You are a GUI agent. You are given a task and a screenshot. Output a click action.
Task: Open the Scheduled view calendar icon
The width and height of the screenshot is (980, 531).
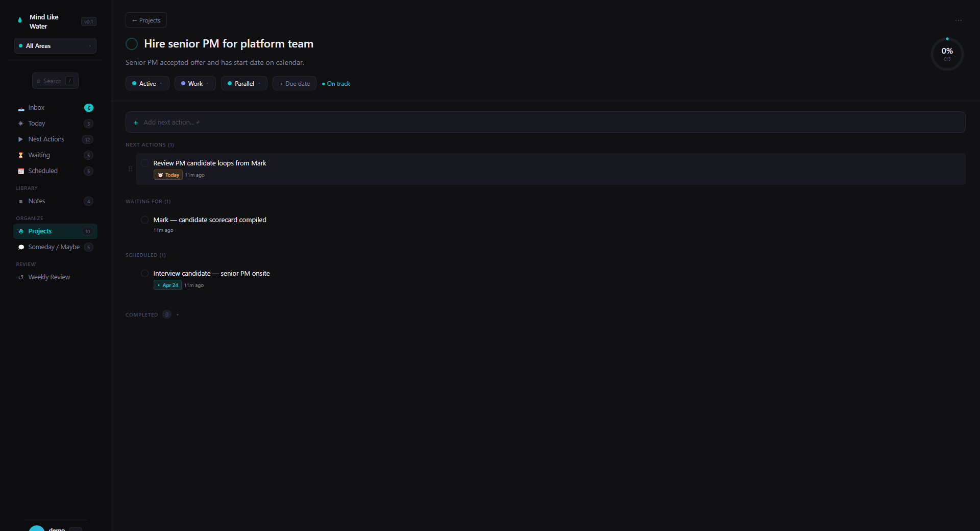(20, 171)
